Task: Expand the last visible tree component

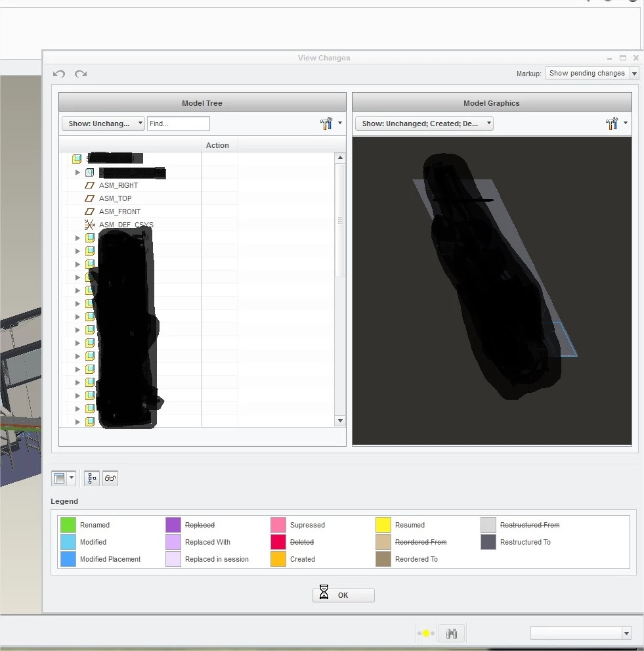Action: (77, 422)
